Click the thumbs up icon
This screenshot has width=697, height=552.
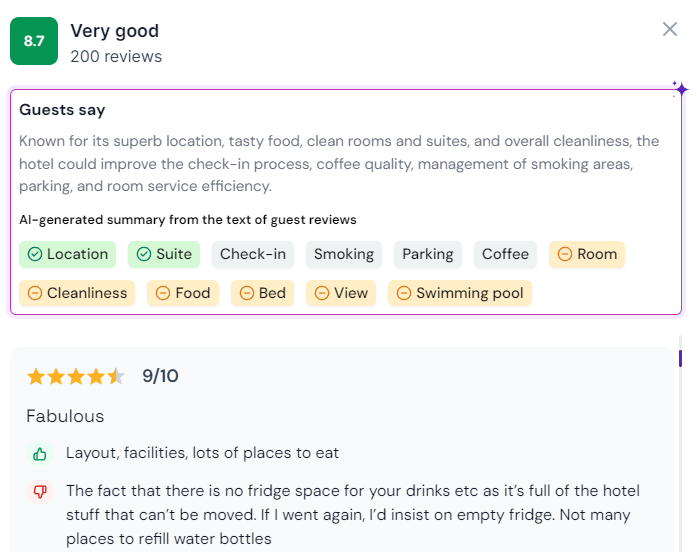40,454
